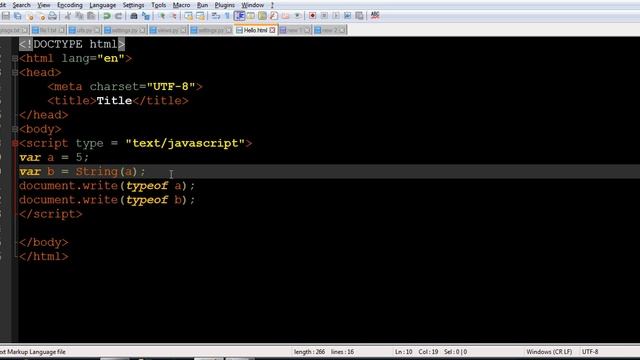Toggle Word Wrap toolbar button
Viewport: 640px width, 360px height.
[216, 16]
